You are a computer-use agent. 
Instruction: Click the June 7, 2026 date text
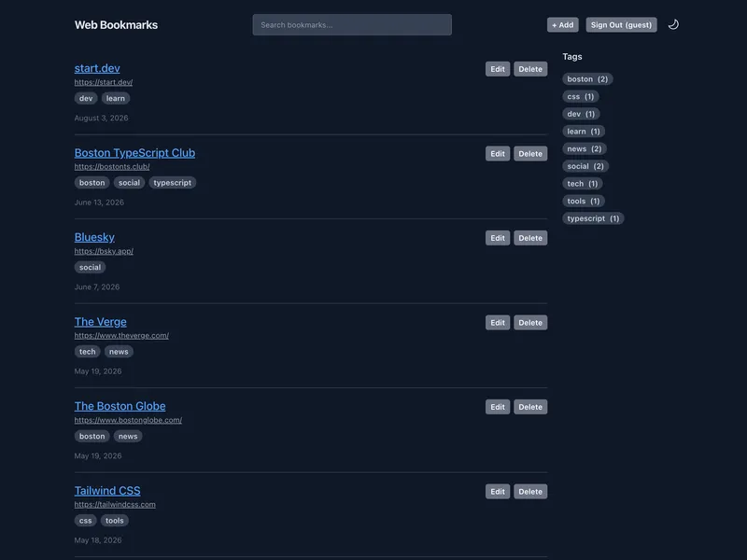click(x=97, y=287)
